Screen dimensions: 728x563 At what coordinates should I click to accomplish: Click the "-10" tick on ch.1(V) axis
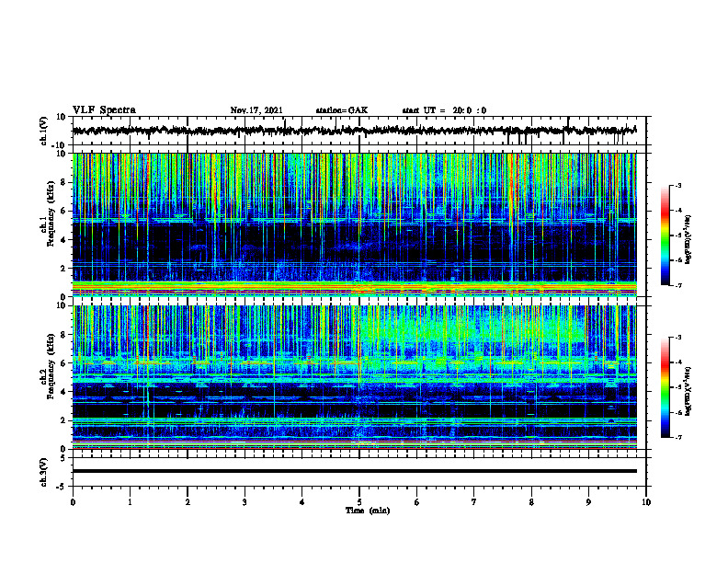[60, 145]
